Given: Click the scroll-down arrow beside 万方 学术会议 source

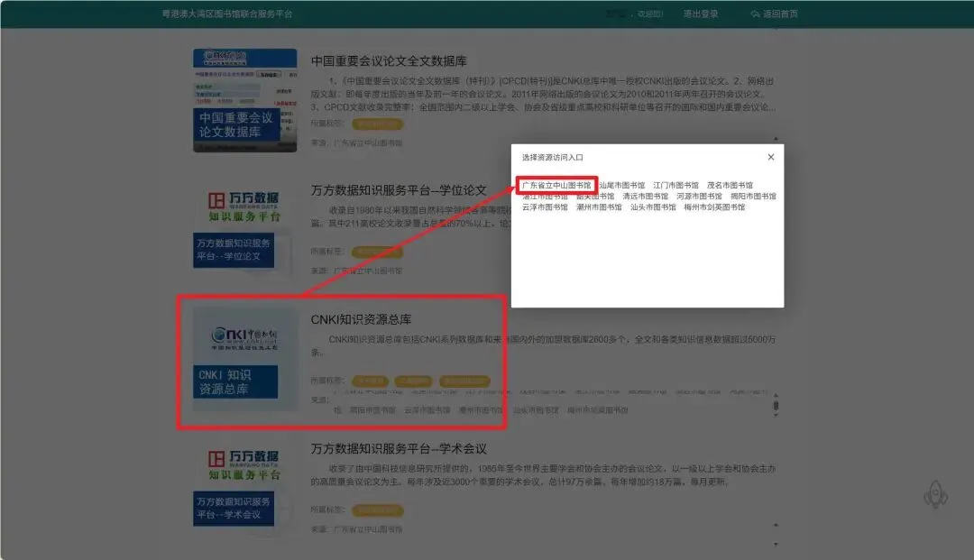Looking at the screenshot, I should 776,545.
